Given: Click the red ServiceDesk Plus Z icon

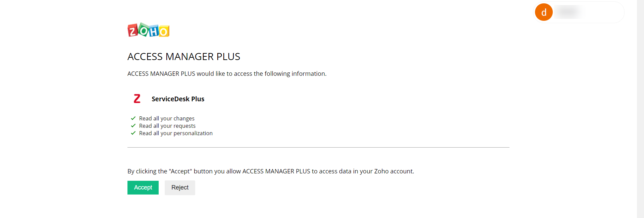Looking at the screenshot, I should coord(137,99).
